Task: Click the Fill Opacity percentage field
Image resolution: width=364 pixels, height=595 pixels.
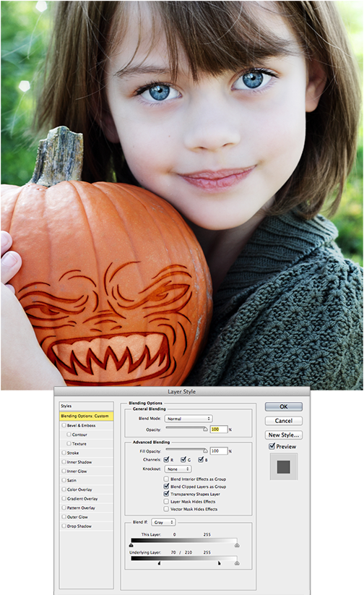Action: pos(218,451)
